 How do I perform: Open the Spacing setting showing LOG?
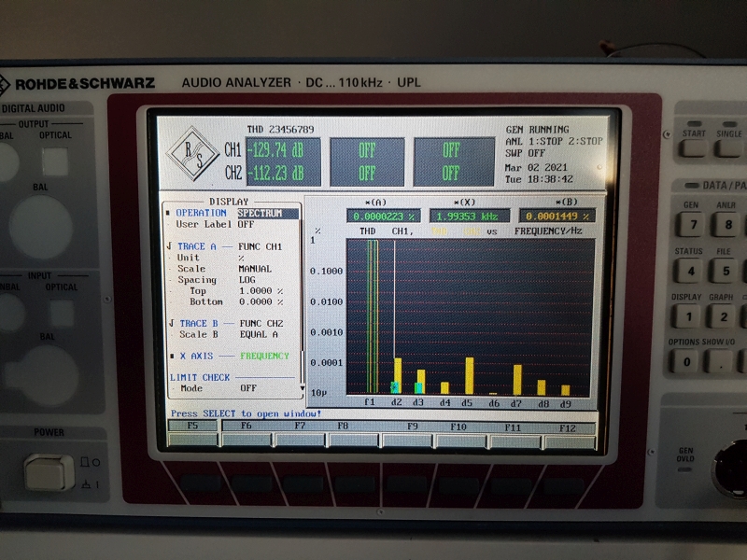pos(247,280)
